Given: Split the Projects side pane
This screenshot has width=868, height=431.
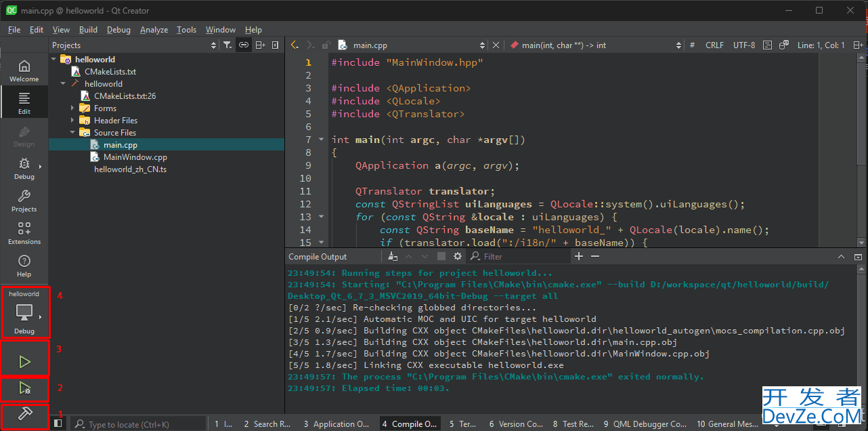Looking at the screenshot, I should tap(261, 45).
